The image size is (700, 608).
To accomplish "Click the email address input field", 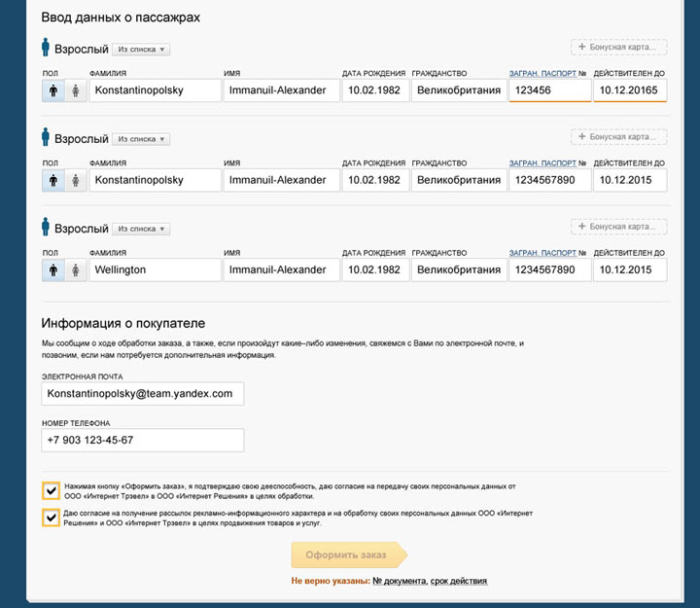I will tap(142, 393).
